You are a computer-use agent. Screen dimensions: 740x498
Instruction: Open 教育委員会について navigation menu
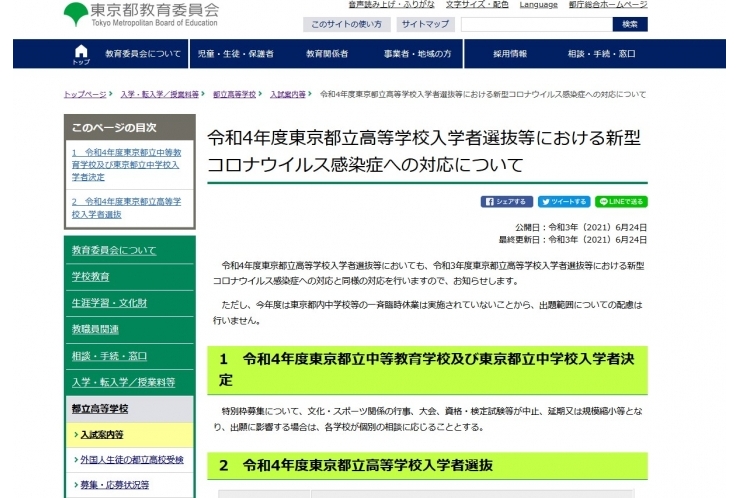[x=143, y=54]
